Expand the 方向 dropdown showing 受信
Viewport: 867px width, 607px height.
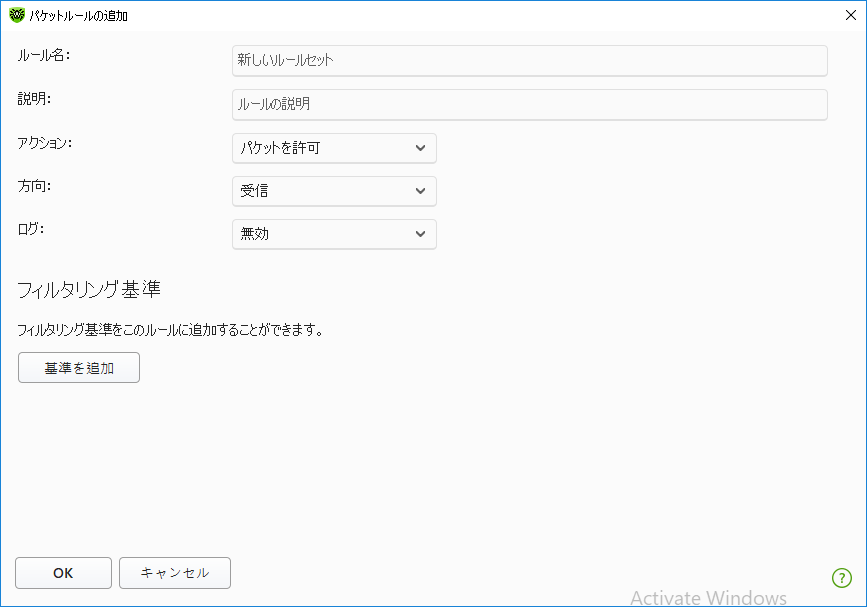click(334, 191)
